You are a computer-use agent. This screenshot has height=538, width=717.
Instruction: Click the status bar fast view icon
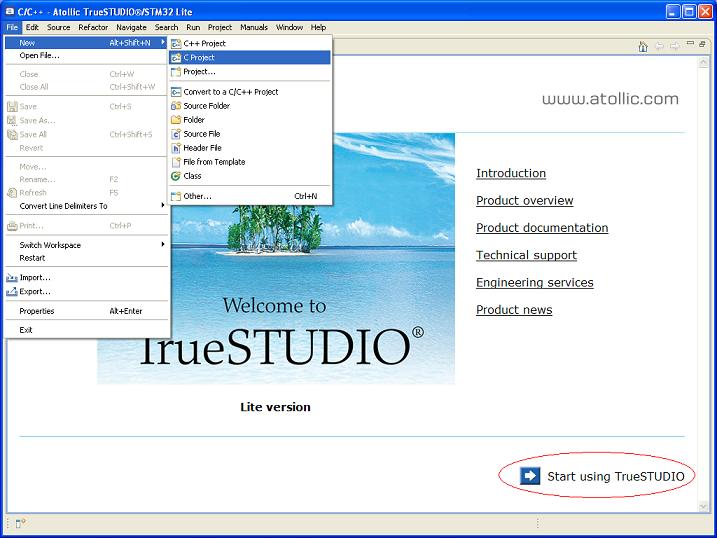coord(21,523)
